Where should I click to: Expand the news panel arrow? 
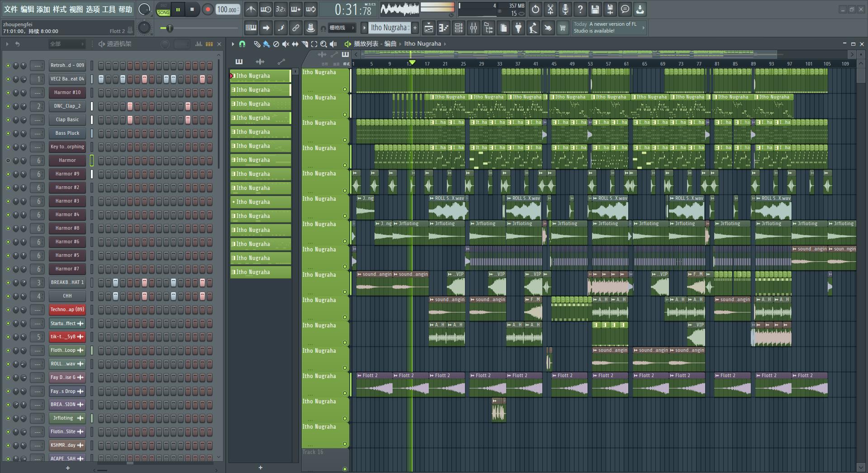tap(644, 28)
